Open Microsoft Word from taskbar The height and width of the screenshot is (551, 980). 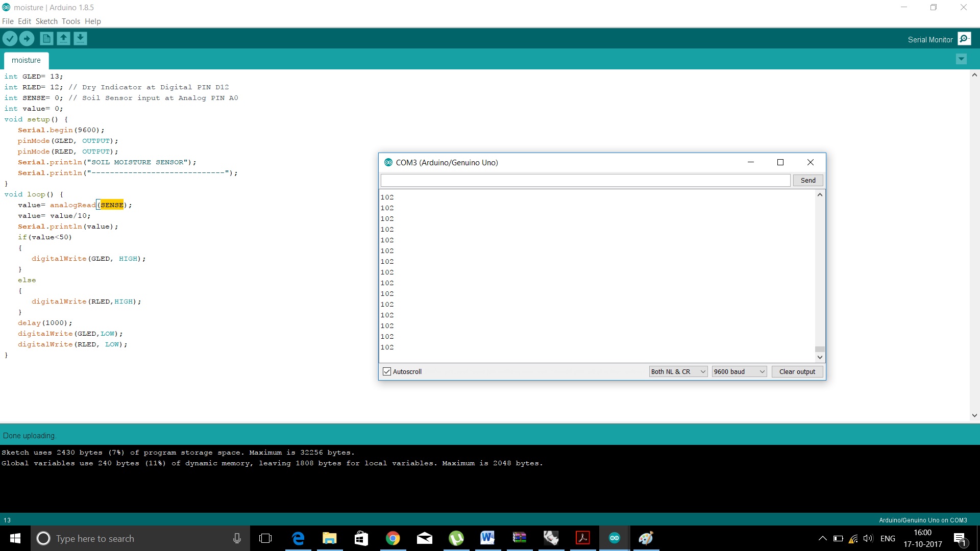[x=487, y=538]
